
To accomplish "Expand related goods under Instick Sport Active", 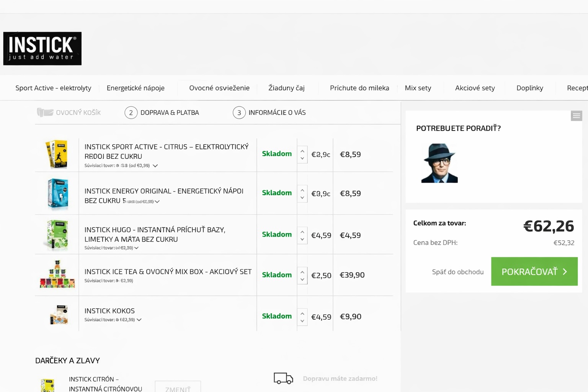I will (155, 166).
